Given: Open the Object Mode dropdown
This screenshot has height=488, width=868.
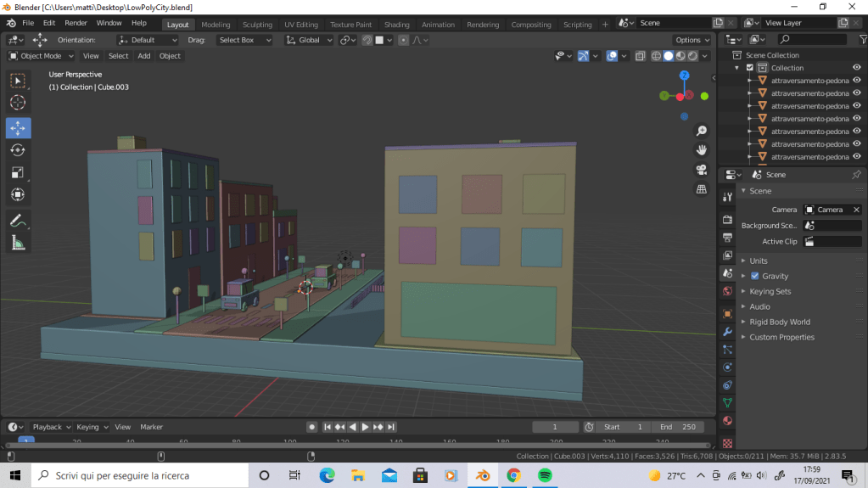Looking at the screenshot, I should coord(41,56).
